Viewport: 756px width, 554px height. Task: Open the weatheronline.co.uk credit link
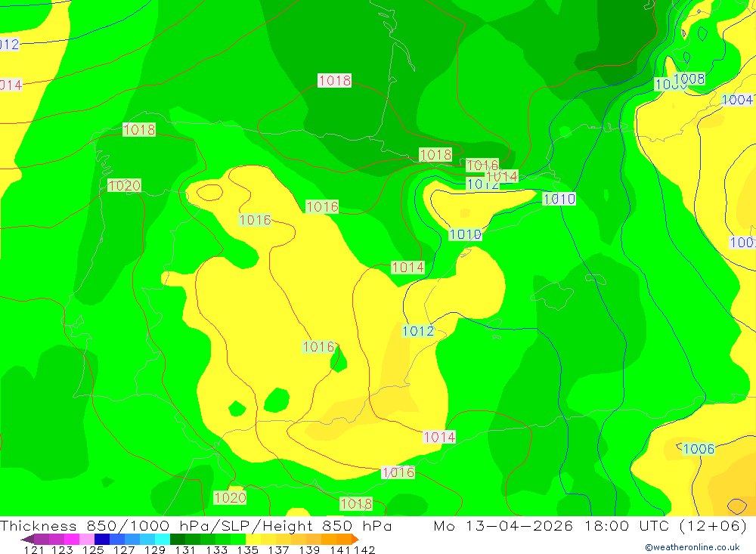click(692, 547)
